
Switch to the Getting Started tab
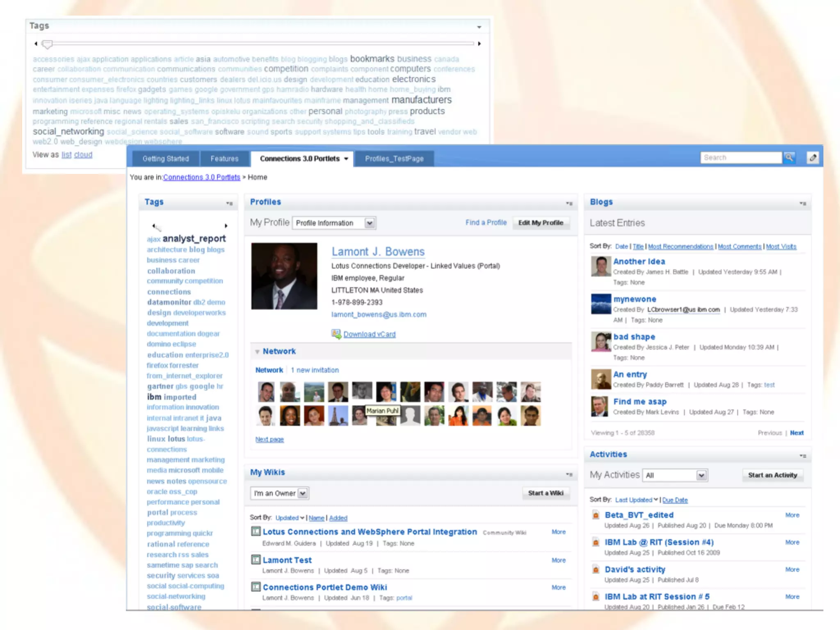click(166, 159)
